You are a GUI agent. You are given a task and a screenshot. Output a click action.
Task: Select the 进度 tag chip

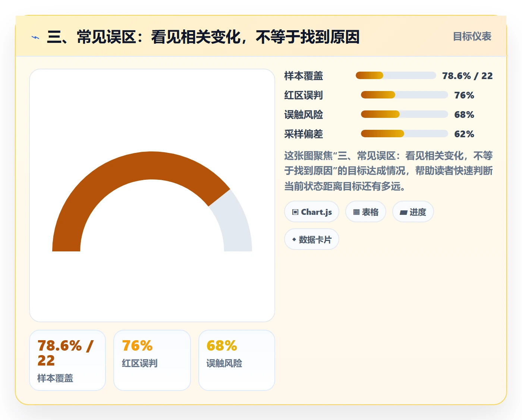(413, 212)
